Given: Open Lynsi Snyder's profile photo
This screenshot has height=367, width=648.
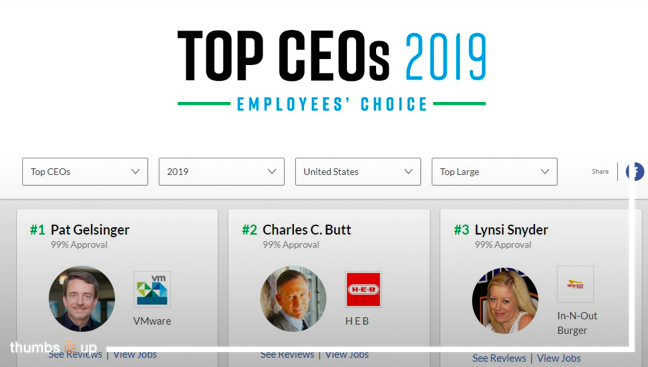Looking at the screenshot, I should [x=505, y=300].
